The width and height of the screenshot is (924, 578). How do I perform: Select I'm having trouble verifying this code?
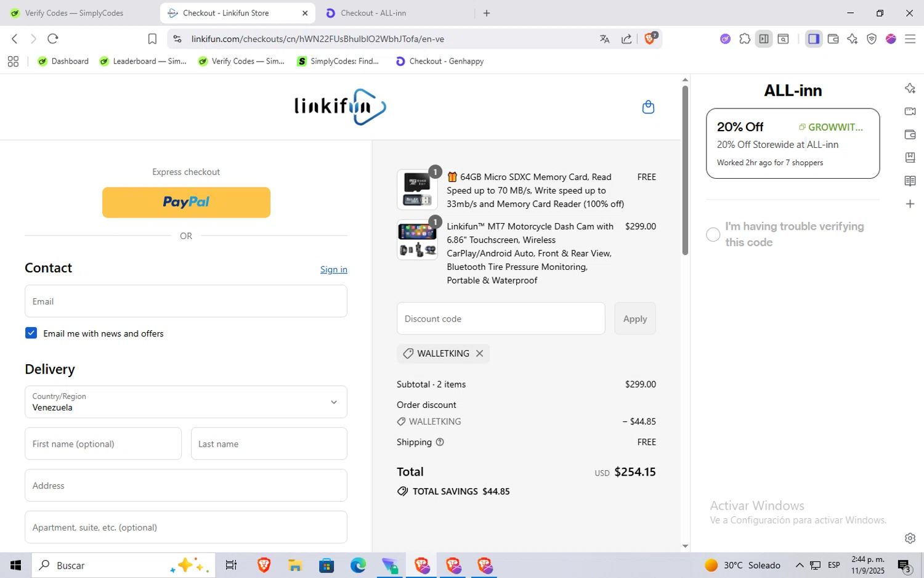pos(713,234)
